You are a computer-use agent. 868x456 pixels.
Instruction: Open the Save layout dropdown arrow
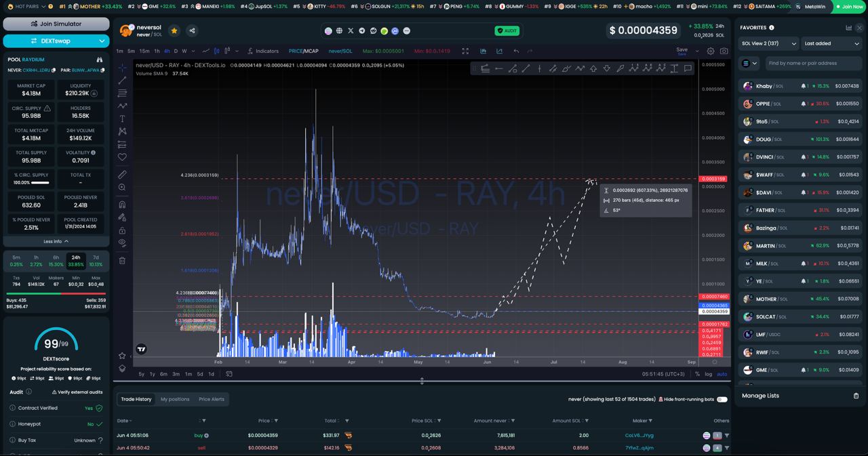click(696, 51)
